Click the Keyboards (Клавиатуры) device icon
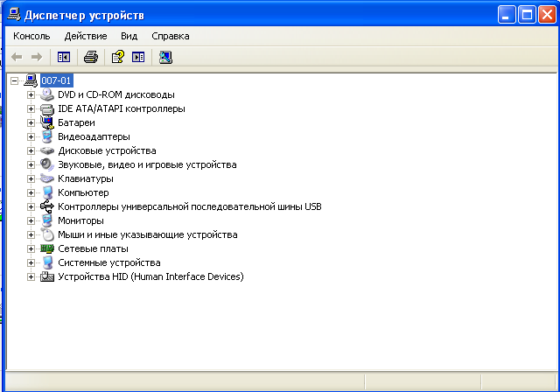 tap(47, 178)
